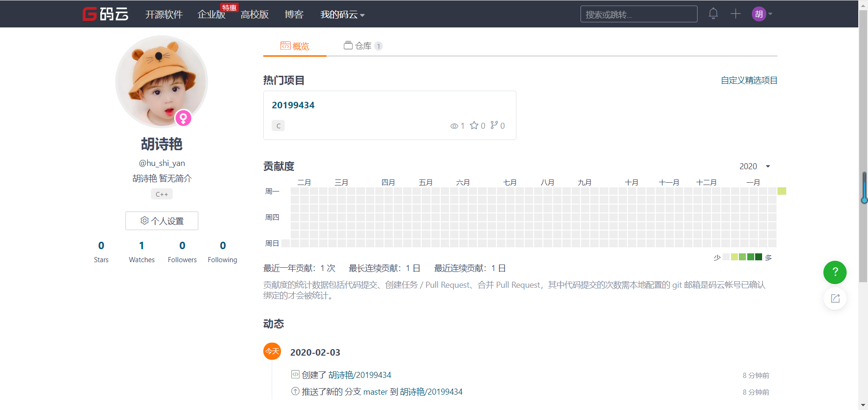The width and height of the screenshot is (868, 410).
Task: Click the 最近连续贡献: 1 日 text
Action: (470, 268)
